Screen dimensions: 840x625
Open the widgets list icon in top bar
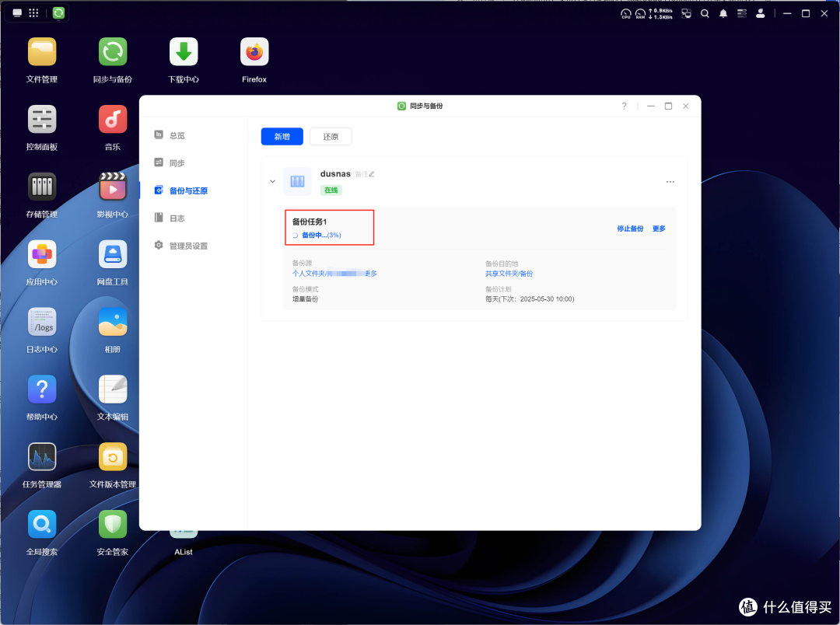click(x=741, y=13)
